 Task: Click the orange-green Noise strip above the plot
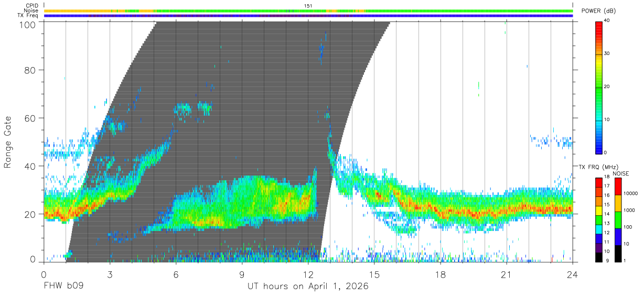(308, 10)
